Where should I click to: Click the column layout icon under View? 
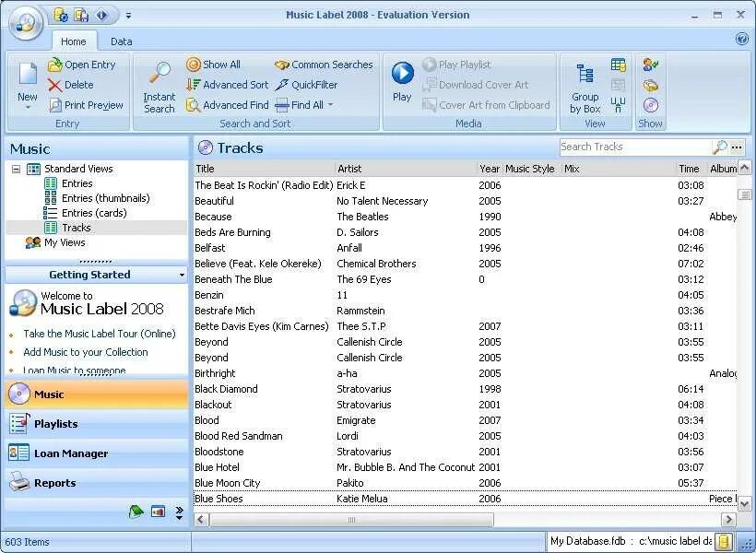[618, 104]
